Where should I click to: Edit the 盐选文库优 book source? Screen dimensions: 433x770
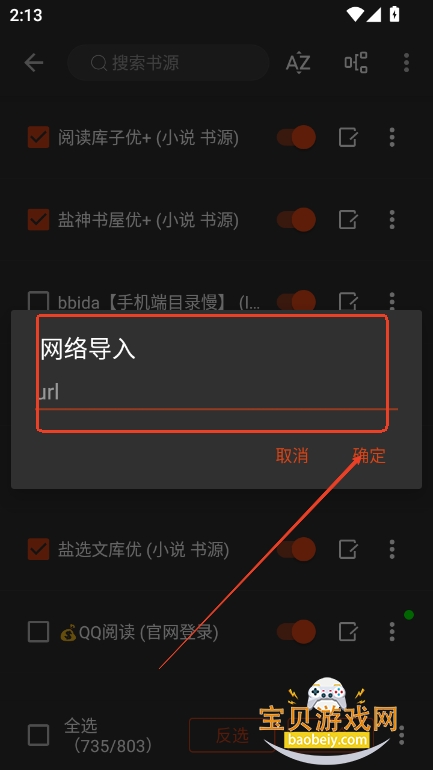pyautogui.click(x=348, y=549)
